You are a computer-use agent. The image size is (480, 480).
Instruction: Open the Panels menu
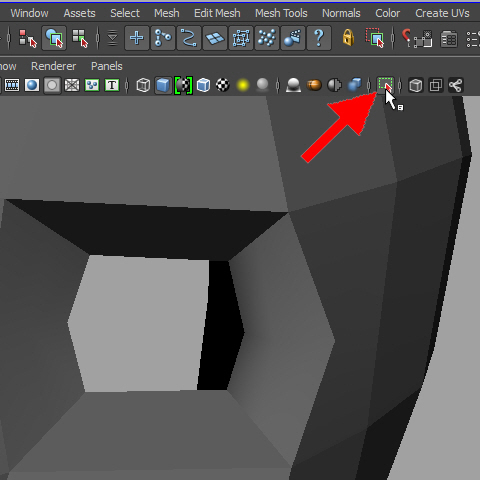click(107, 66)
